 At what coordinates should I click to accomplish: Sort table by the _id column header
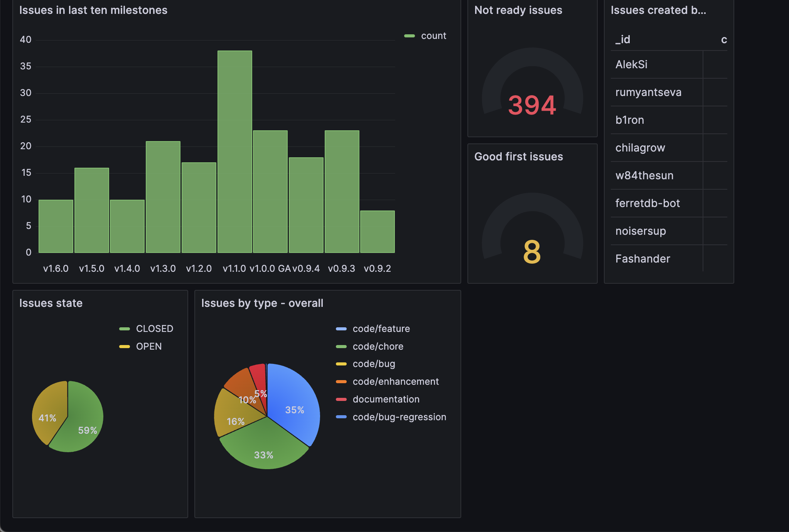tap(623, 39)
